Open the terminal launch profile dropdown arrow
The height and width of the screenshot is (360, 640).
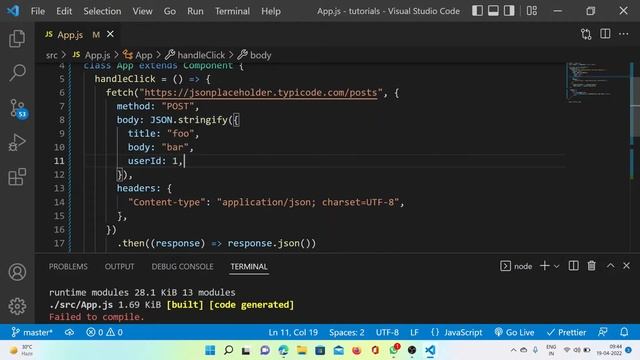[556, 267]
